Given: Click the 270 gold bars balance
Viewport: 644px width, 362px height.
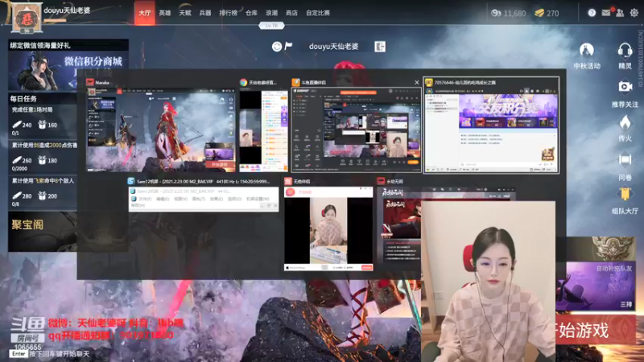Looking at the screenshot, I should [547, 13].
